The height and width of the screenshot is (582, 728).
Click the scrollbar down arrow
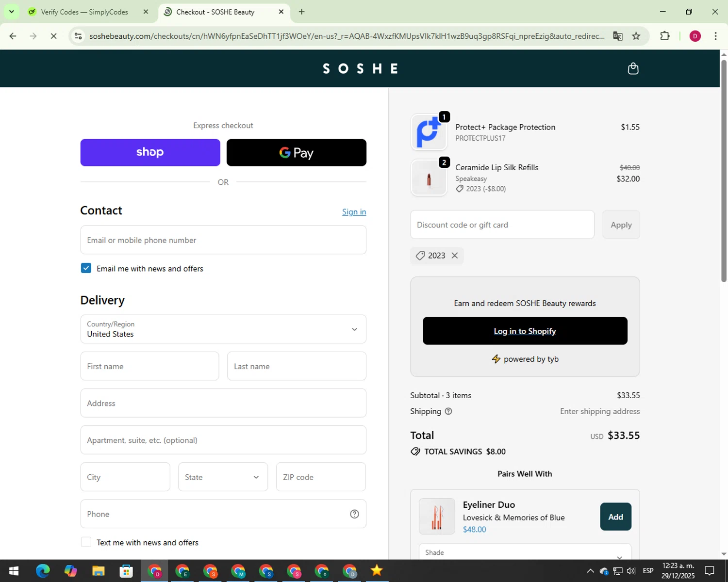pos(724,554)
